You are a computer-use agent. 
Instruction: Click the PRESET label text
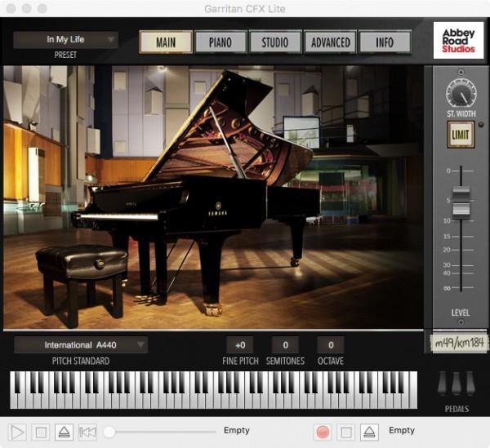tap(65, 55)
